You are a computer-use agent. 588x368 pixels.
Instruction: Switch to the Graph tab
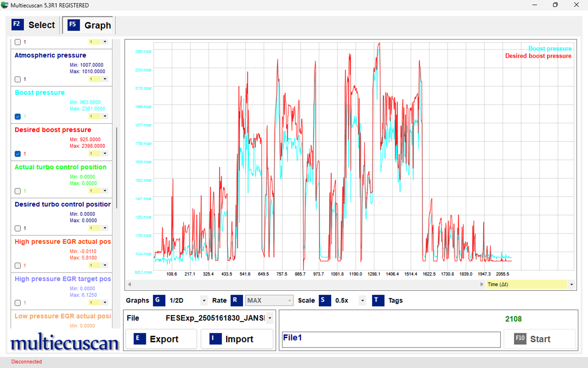pos(88,25)
